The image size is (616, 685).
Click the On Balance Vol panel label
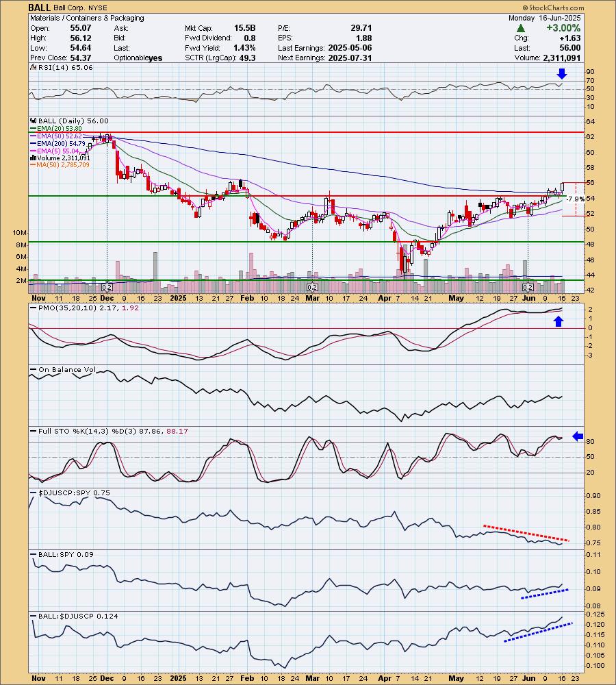click(x=67, y=370)
